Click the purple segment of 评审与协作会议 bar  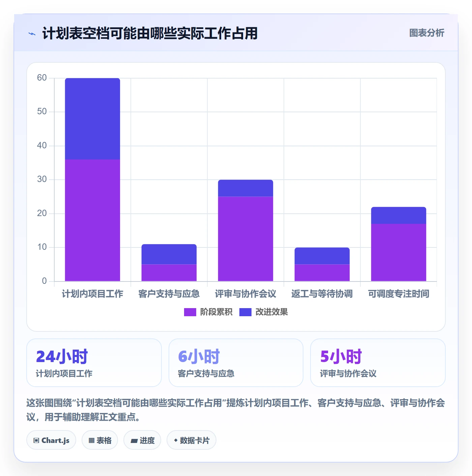[245, 239]
